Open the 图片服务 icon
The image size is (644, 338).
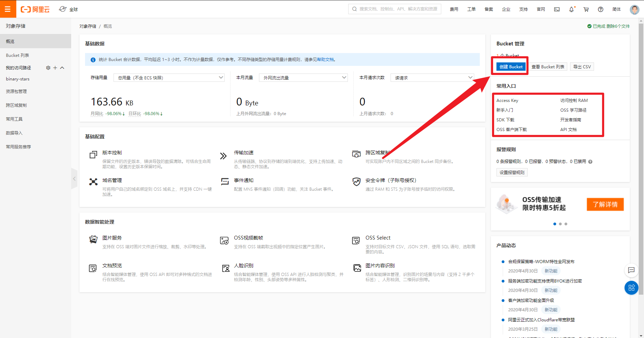pyautogui.click(x=93, y=239)
